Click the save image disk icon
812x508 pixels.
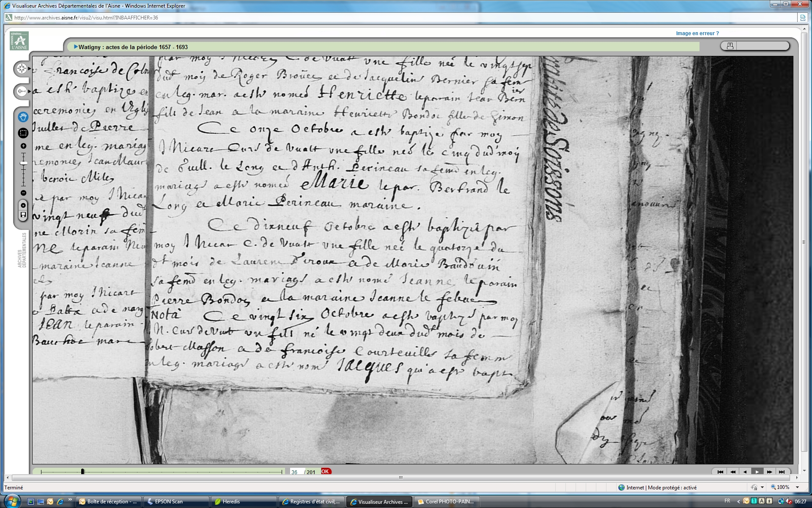click(23, 215)
